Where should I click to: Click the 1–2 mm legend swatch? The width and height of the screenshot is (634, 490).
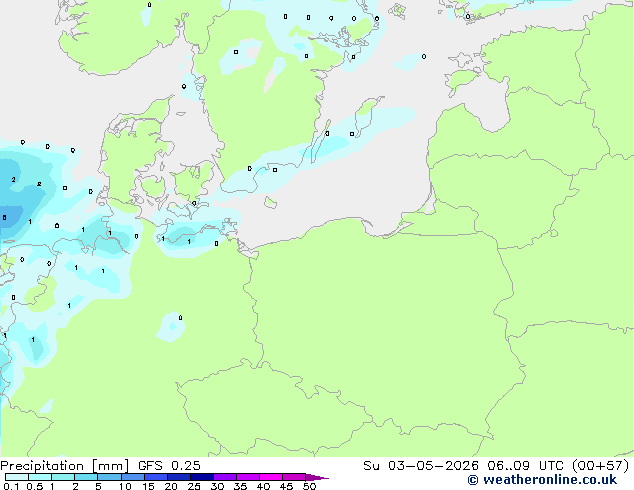coord(63,477)
